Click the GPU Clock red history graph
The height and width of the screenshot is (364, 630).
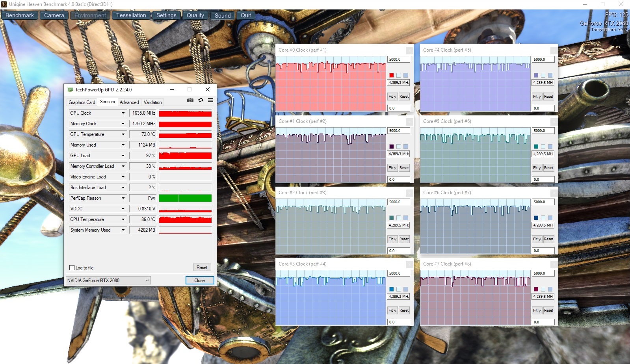185,113
